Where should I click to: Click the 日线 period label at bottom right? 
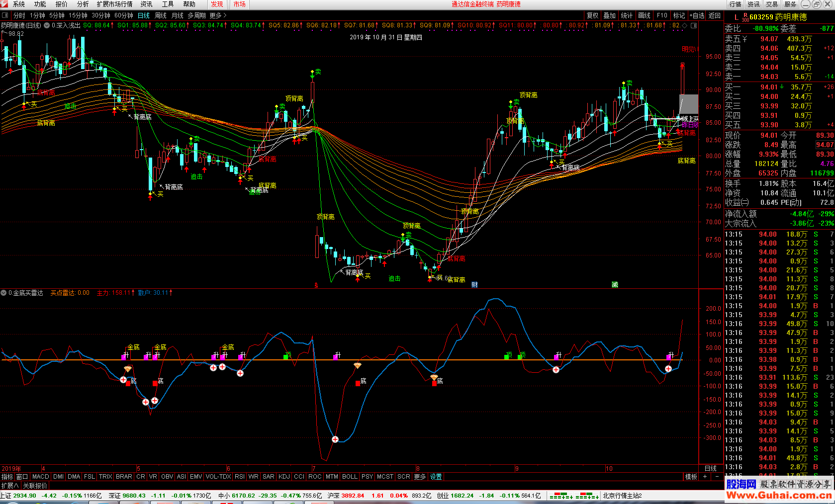[x=711, y=468]
